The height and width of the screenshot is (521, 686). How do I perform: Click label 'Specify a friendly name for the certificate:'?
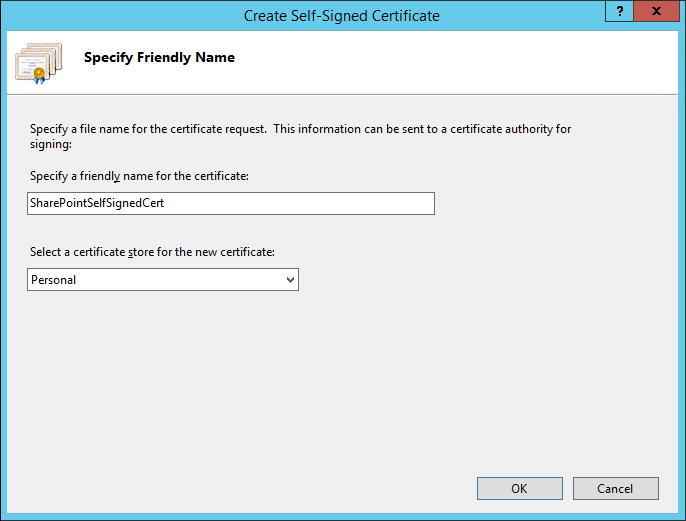[x=139, y=176]
